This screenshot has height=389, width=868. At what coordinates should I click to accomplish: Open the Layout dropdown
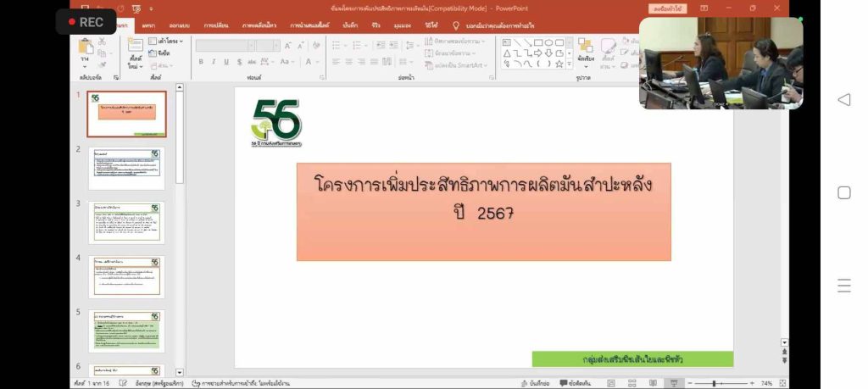(165, 42)
